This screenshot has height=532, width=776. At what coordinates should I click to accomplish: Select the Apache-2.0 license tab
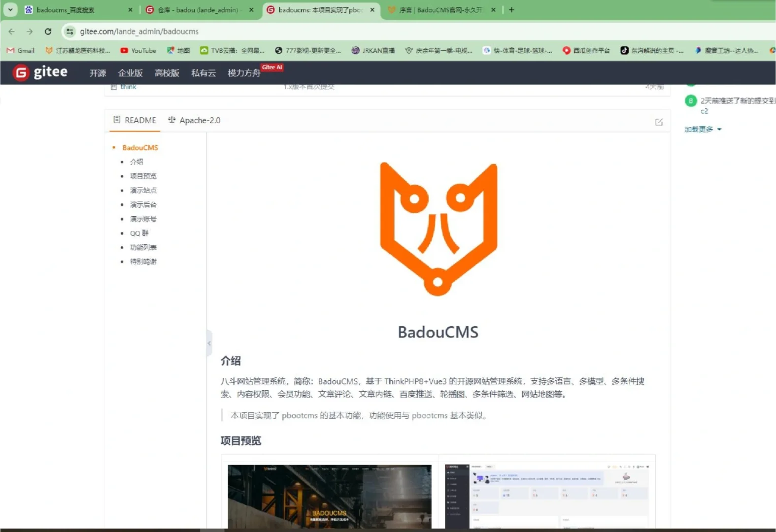tap(194, 120)
